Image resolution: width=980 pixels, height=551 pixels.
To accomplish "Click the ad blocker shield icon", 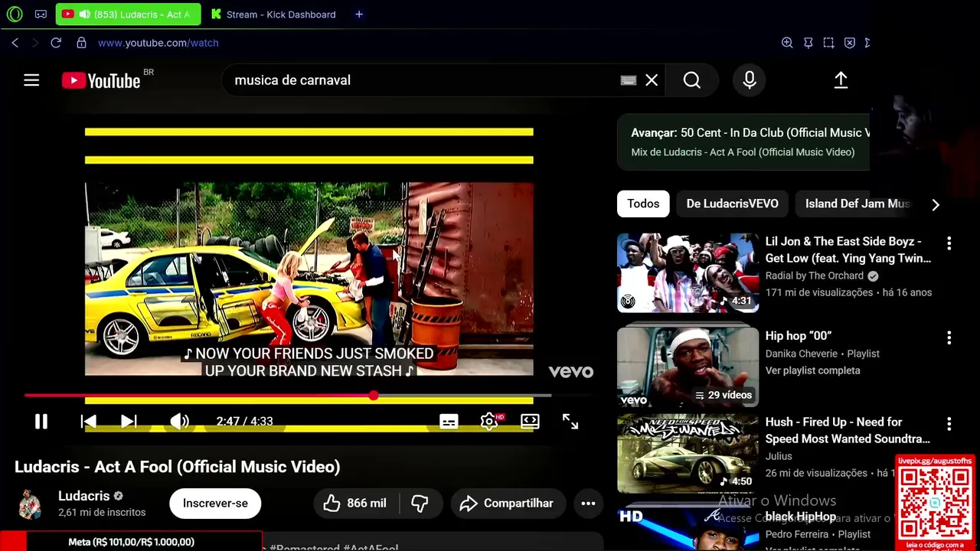I will [850, 43].
